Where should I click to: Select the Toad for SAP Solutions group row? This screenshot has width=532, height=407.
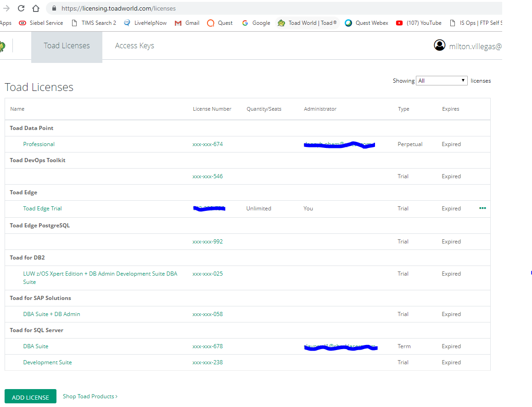click(248, 298)
